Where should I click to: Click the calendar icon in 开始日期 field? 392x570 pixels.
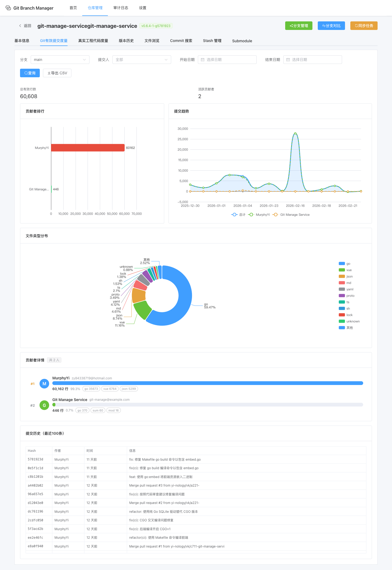click(203, 60)
